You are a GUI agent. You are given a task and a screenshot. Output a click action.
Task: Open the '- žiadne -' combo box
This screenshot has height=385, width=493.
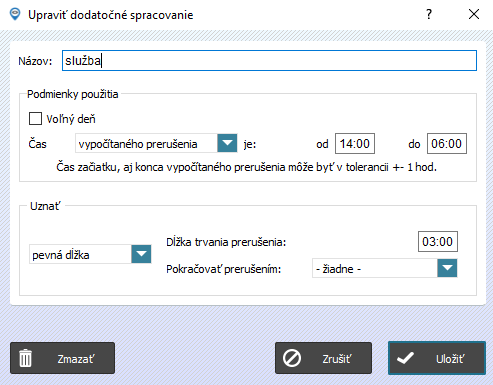384,268
